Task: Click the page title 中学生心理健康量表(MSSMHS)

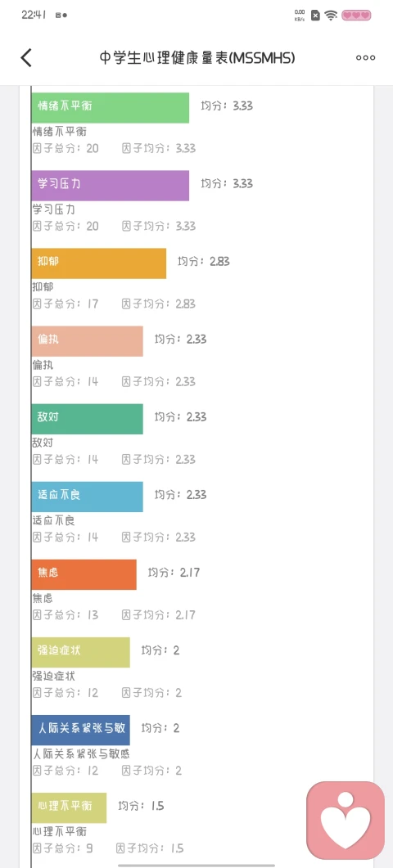Action: (x=197, y=57)
